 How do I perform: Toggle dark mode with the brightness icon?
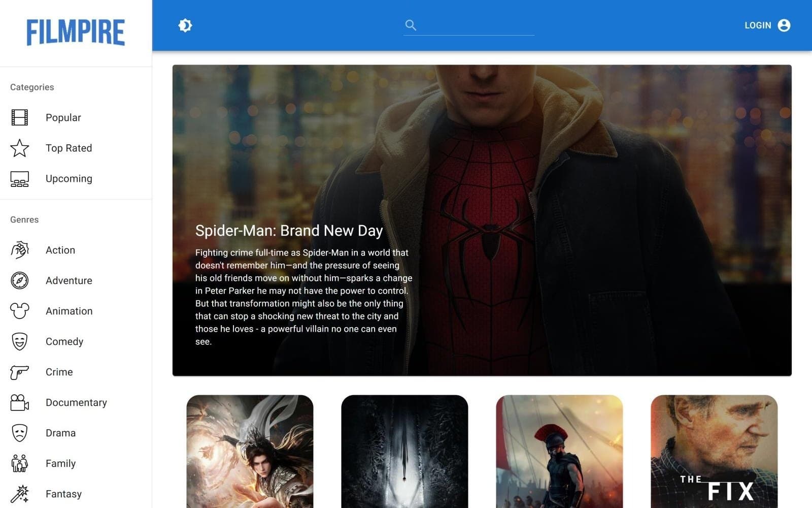tap(185, 25)
